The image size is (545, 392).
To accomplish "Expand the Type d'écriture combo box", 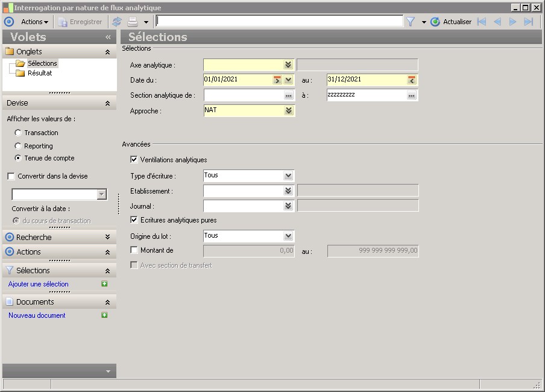I will tap(288, 175).
